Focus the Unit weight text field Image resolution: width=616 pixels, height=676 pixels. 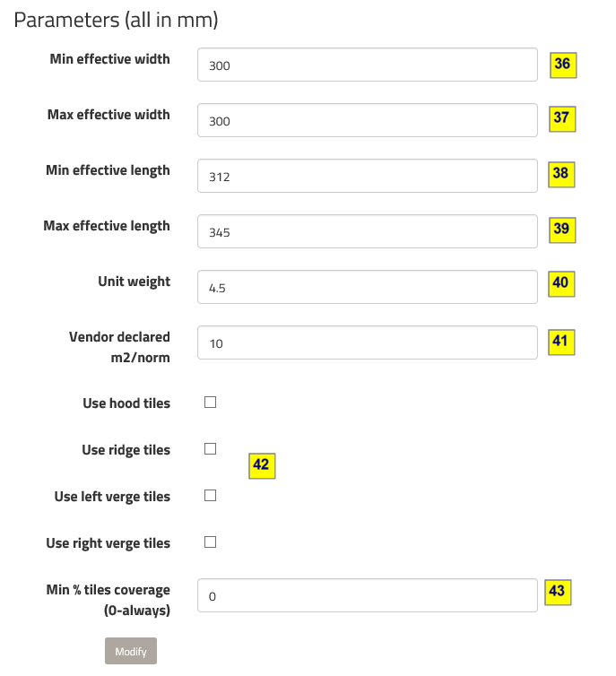(x=367, y=288)
